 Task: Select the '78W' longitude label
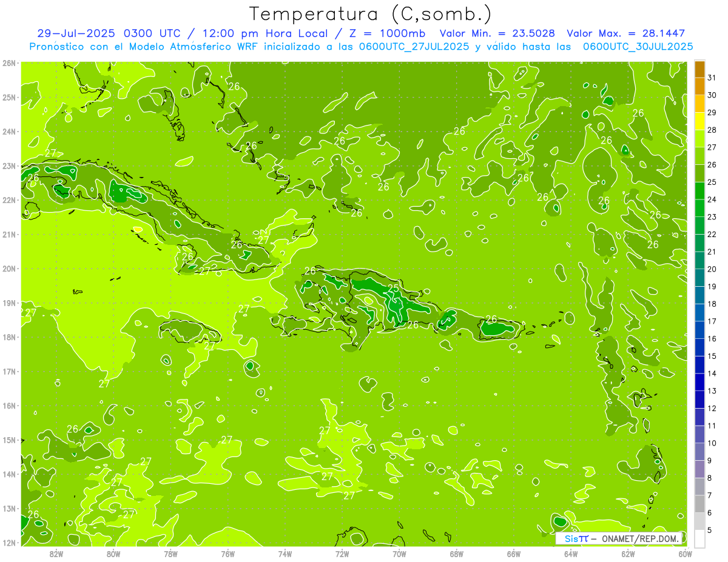pyautogui.click(x=170, y=554)
